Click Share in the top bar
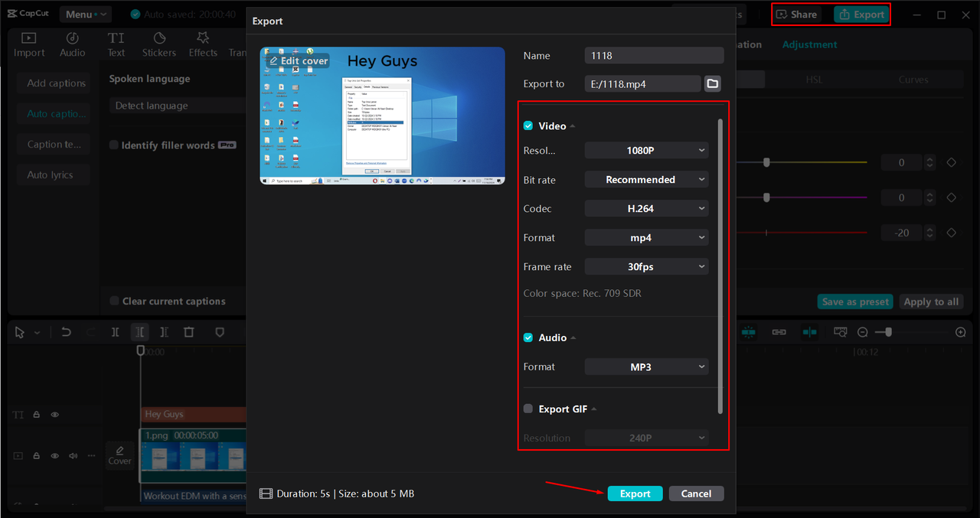The height and width of the screenshot is (518, 980). 797,15
